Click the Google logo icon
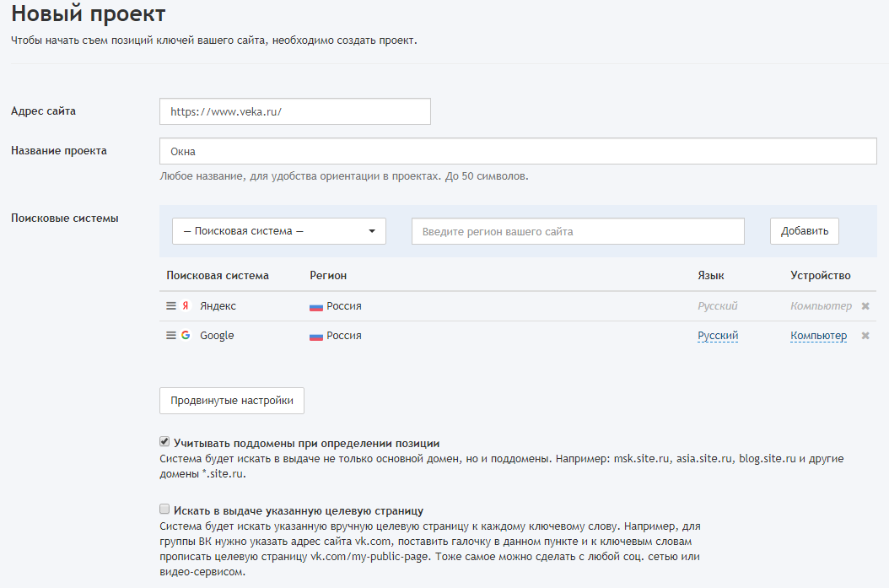The width and height of the screenshot is (889, 588). tap(186, 336)
